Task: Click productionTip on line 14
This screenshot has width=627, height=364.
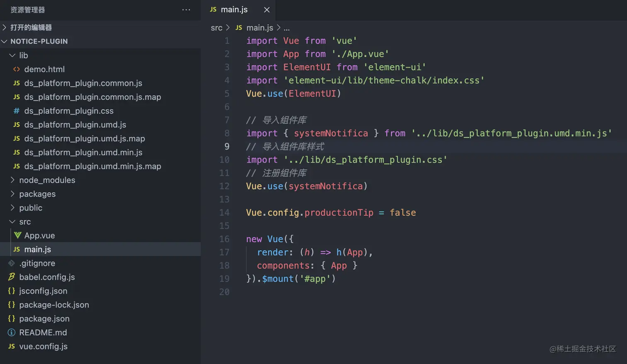Action: pyautogui.click(x=339, y=213)
